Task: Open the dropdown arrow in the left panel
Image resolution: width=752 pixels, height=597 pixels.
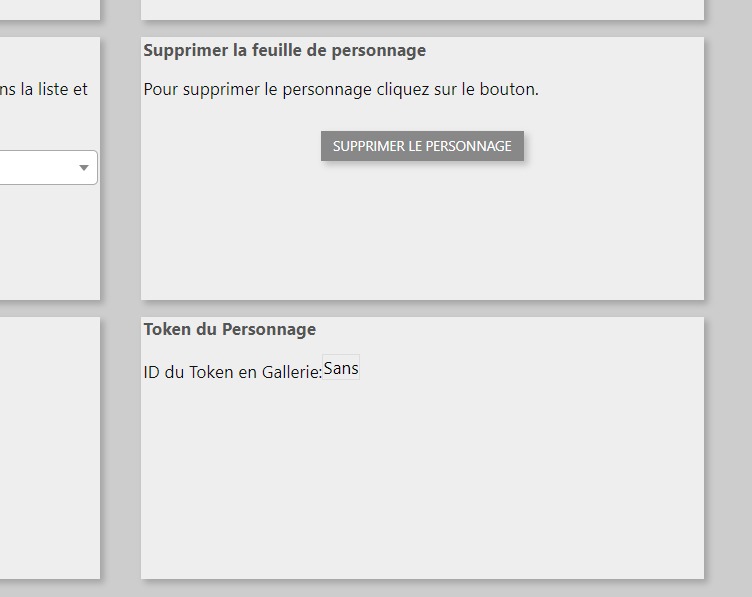Action: point(84,168)
